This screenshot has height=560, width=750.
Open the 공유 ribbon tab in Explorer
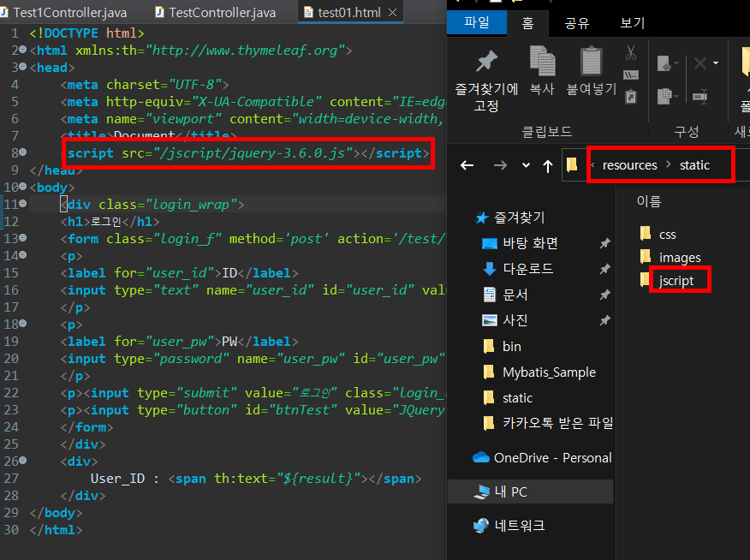point(577,23)
